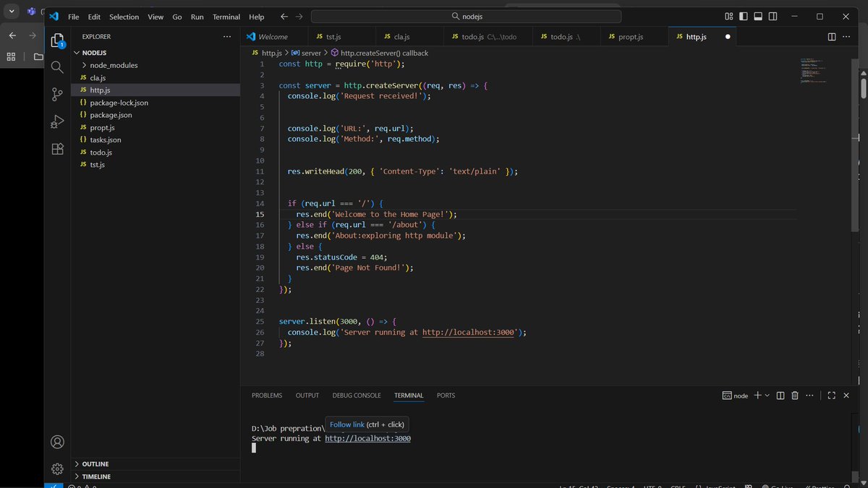This screenshot has width=868, height=488.
Task: Click the VS Code logo icon
Action: click(x=54, y=16)
